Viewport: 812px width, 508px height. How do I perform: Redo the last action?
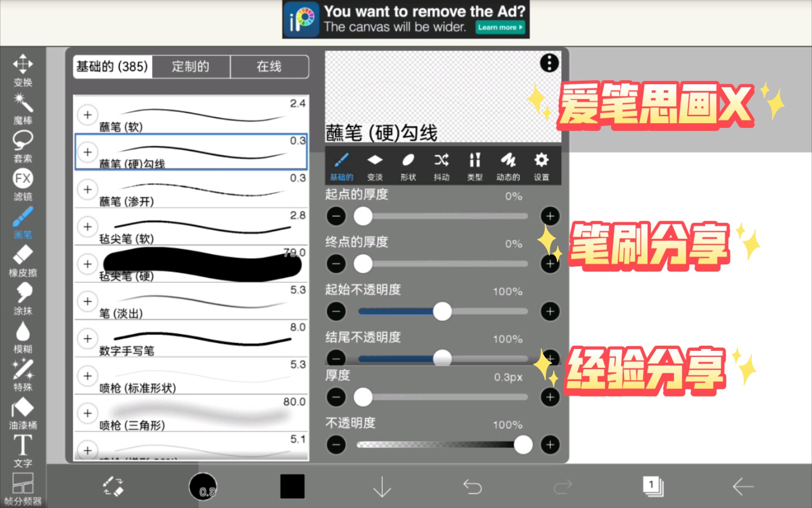click(x=562, y=487)
